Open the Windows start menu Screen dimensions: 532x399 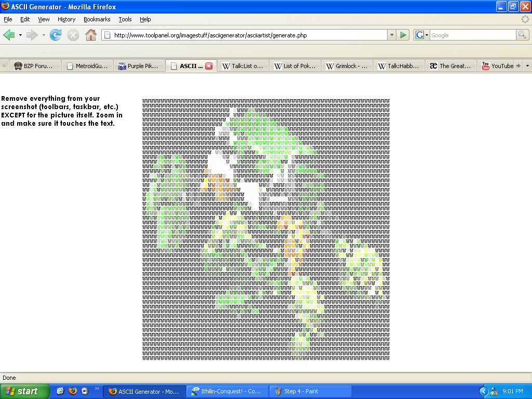[25, 391]
